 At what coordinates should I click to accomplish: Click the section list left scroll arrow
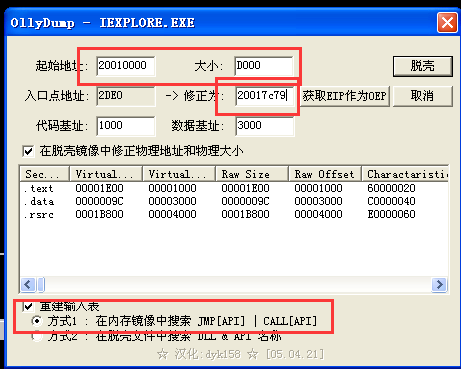[x=28, y=285]
